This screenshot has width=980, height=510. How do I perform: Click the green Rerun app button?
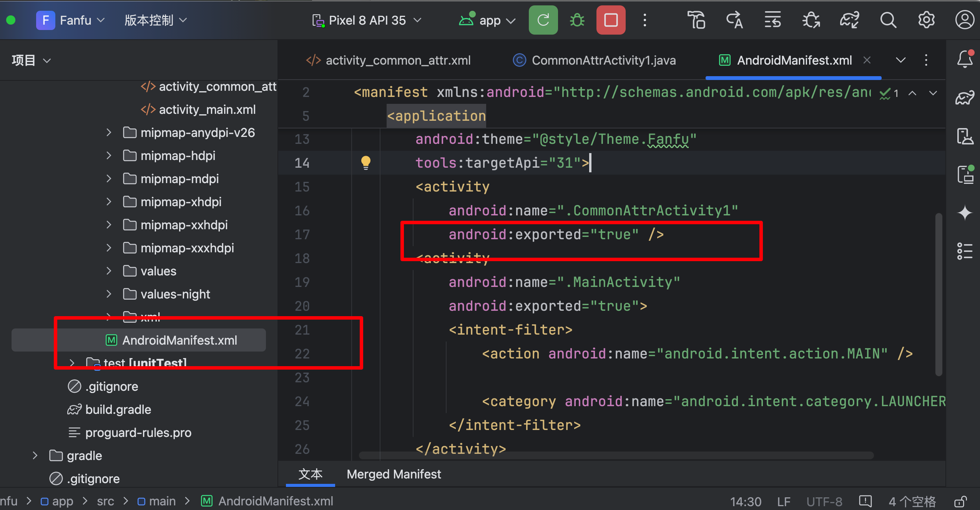[543, 20]
